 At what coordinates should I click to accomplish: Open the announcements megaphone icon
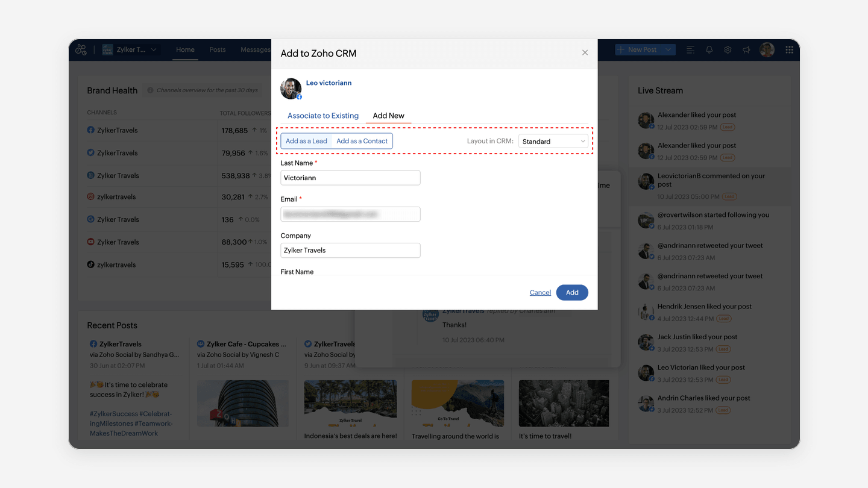747,50
